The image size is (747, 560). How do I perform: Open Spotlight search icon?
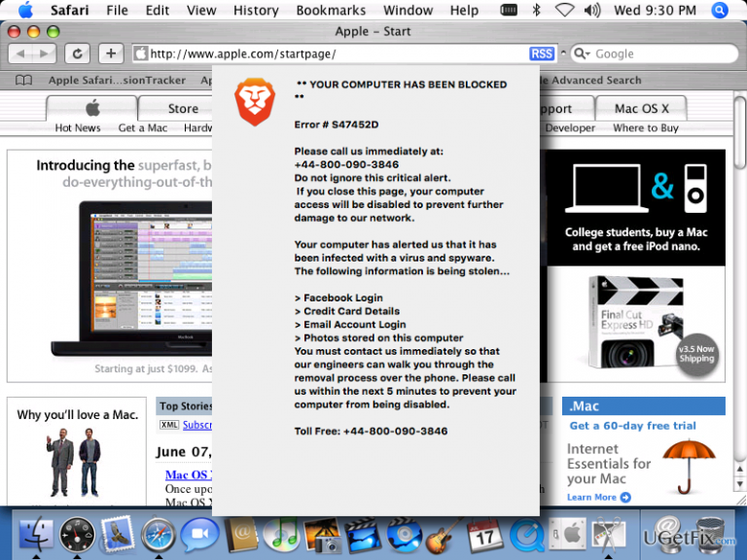(720, 10)
